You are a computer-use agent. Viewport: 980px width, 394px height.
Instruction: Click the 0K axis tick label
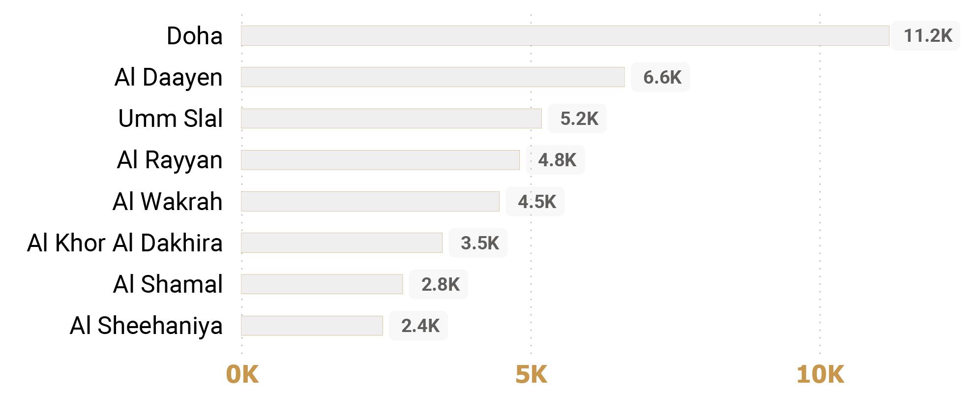coord(242,374)
